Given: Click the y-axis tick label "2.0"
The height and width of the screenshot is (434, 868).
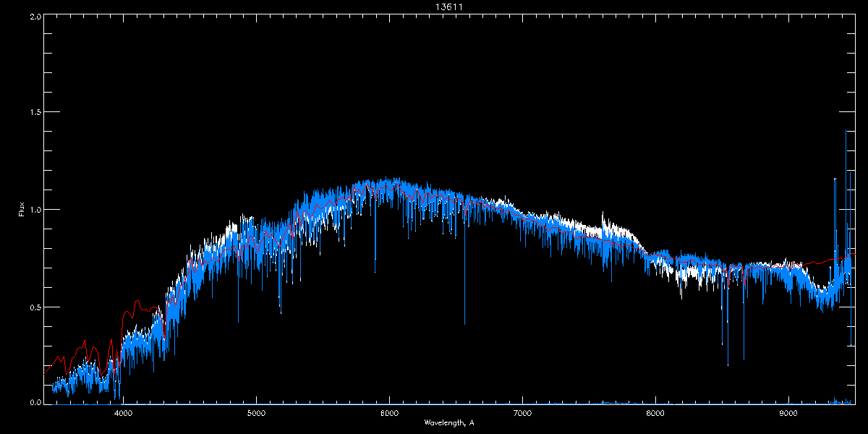Looking at the screenshot, I should (35, 16).
